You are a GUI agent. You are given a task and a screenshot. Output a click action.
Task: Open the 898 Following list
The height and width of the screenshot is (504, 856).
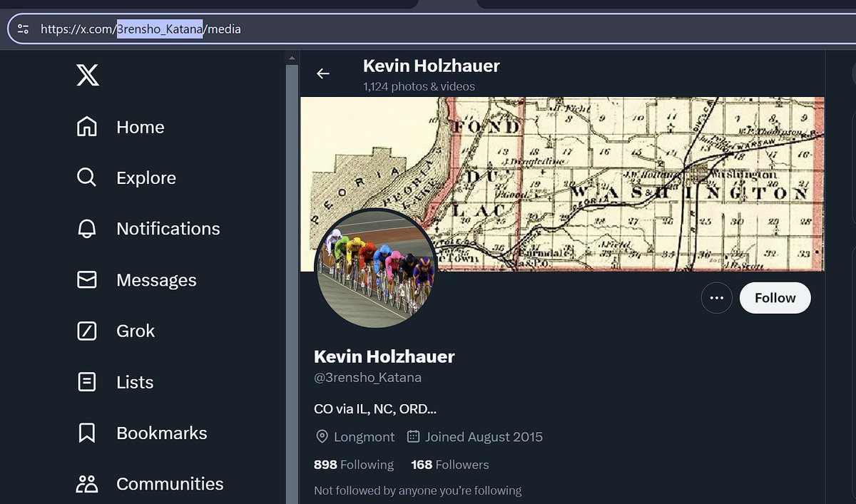[x=354, y=465]
